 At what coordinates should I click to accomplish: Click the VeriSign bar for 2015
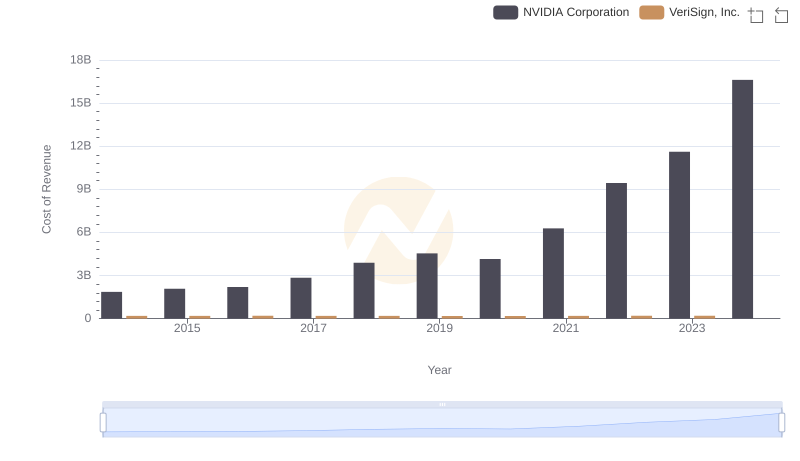point(199,317)
